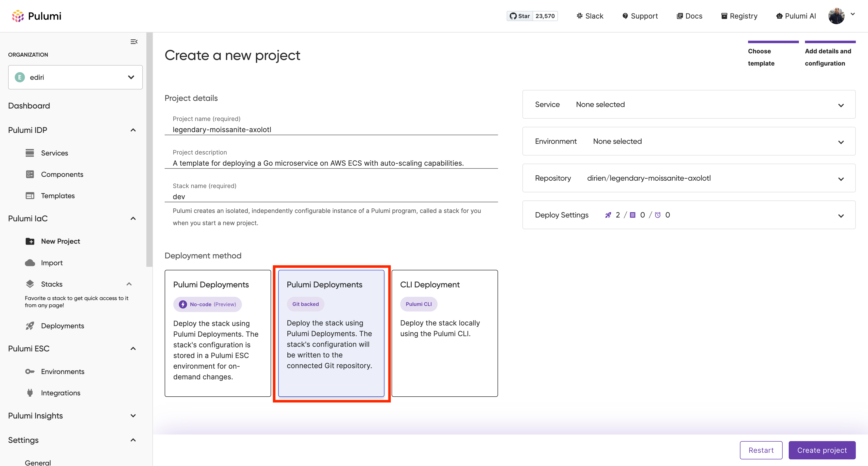
Task: Collapse the sidebar with the menu icon
Action: click(x=134, y=42)
